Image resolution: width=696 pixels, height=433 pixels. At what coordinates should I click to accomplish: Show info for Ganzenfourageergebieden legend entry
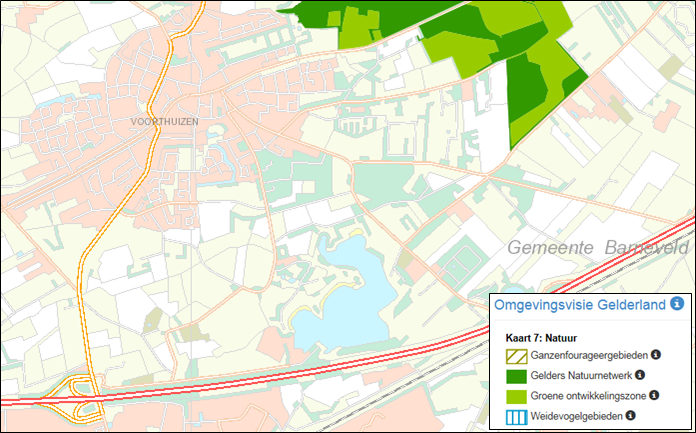tap(656, 355)
